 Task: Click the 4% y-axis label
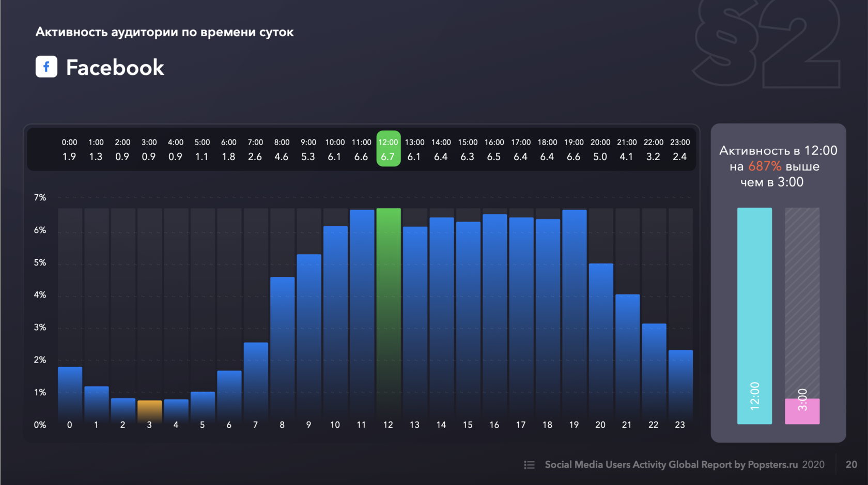pos(40,295)
